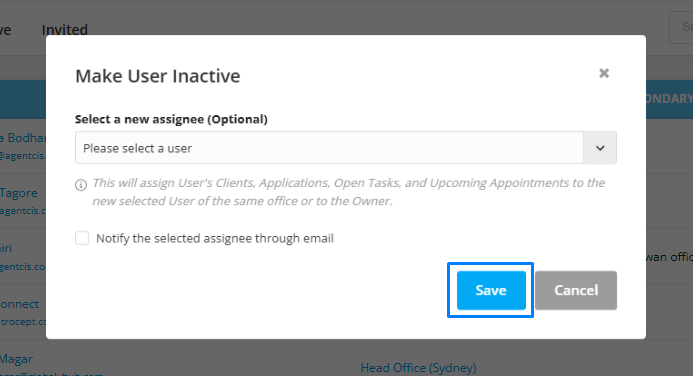693x376 pixels.
Task: Close the Make User Inactive dialog
Action: [x=604, y=73]
